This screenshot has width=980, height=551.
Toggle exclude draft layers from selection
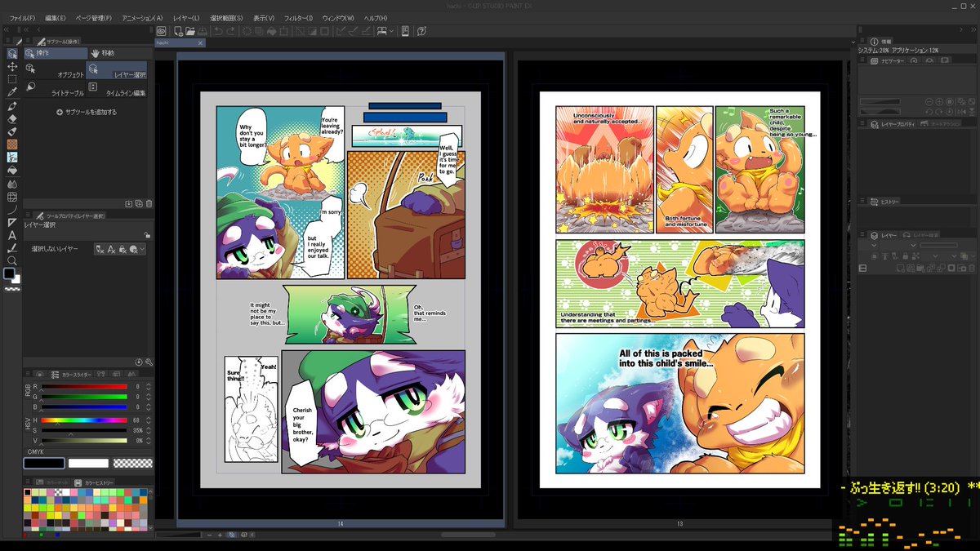[99, 248]
